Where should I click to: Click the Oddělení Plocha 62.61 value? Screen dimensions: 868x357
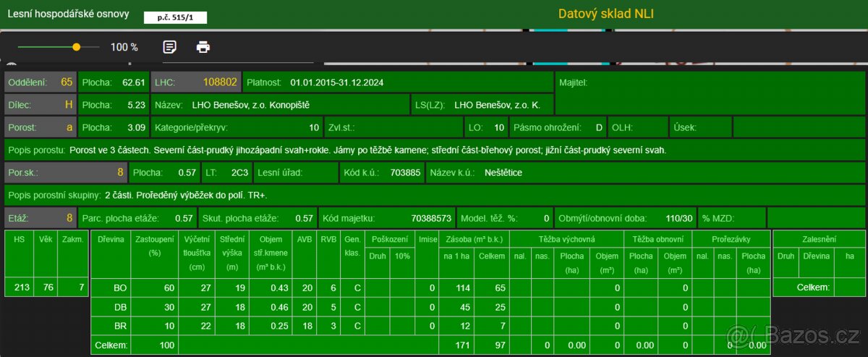tap(134, 83)
